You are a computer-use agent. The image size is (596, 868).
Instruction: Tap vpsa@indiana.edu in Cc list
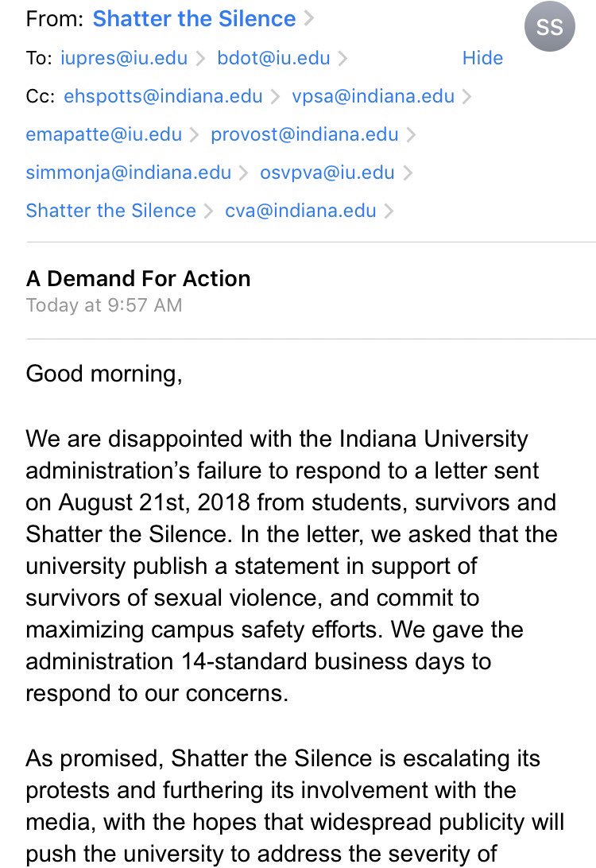pos(373,96)
